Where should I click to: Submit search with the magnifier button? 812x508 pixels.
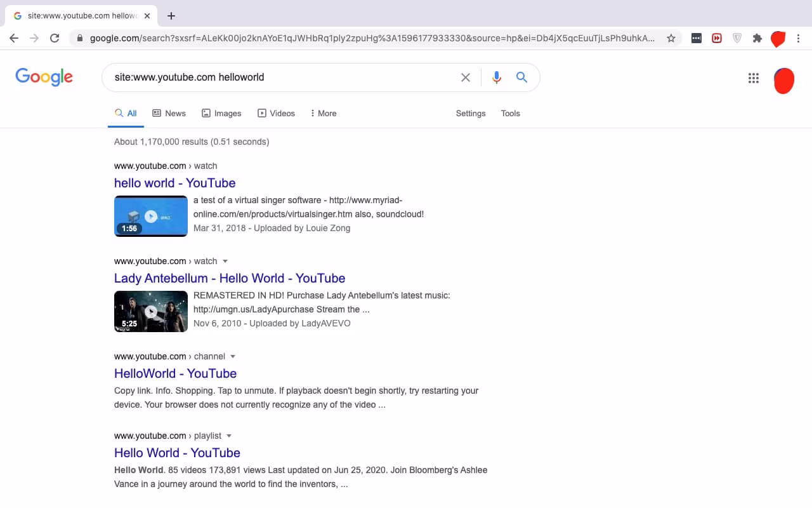521,77
